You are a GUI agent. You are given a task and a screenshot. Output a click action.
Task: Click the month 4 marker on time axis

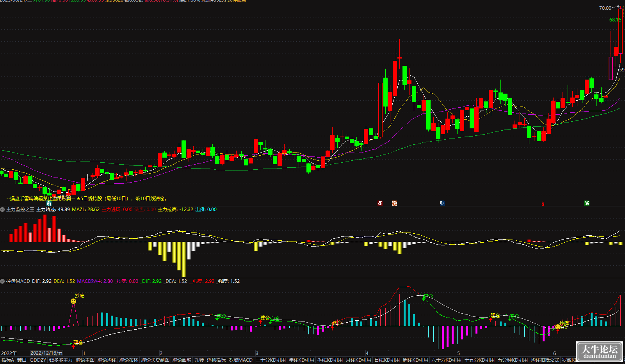click(367, 353)
